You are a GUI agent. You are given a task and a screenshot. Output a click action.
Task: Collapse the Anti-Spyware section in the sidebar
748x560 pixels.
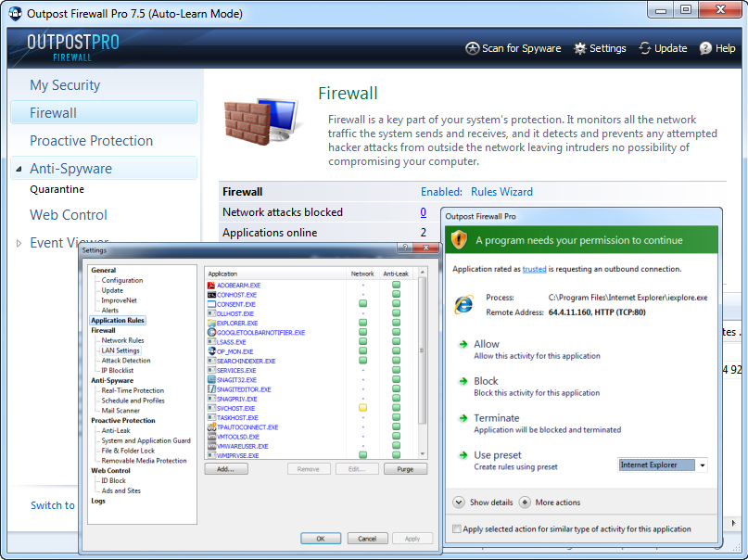[x=19, y=170]
